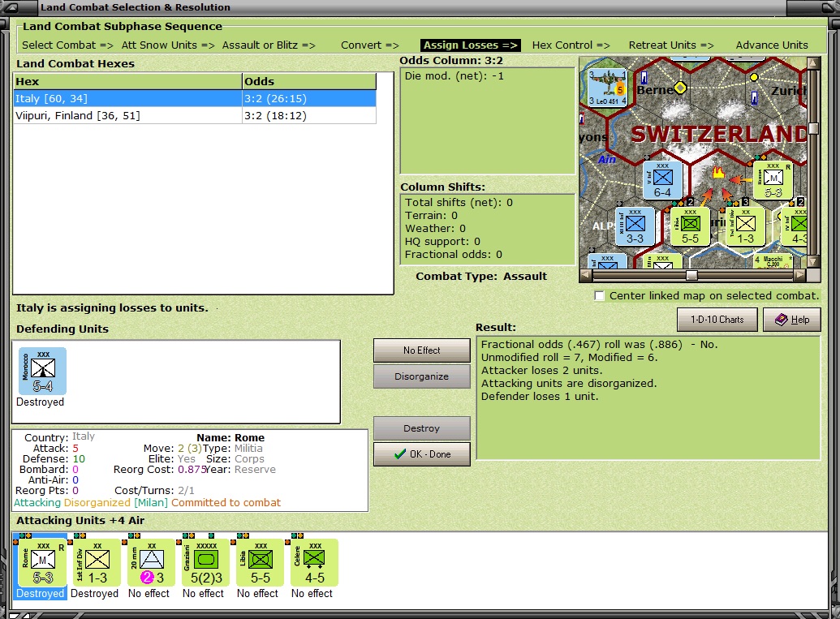Select the Viipuri, Finland combat row
This screenshot has height=619, width=840.
pyautogui.click(x=195, y=116)
